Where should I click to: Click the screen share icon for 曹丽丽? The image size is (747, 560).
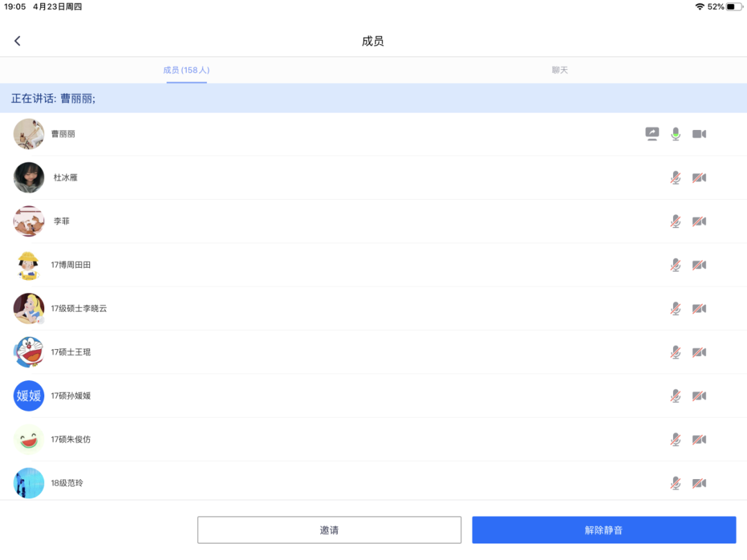(x=652, y=134)
